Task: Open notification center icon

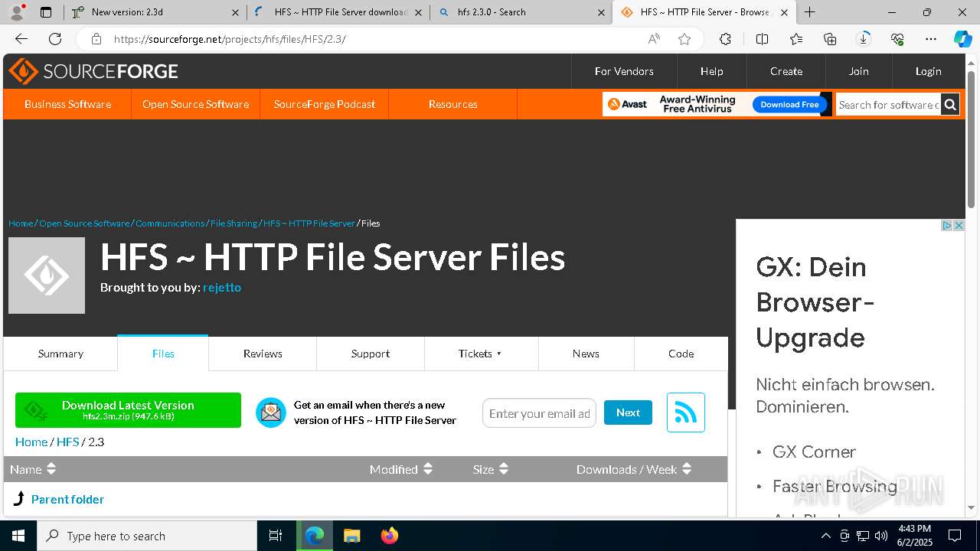Action: pos(955,536)
